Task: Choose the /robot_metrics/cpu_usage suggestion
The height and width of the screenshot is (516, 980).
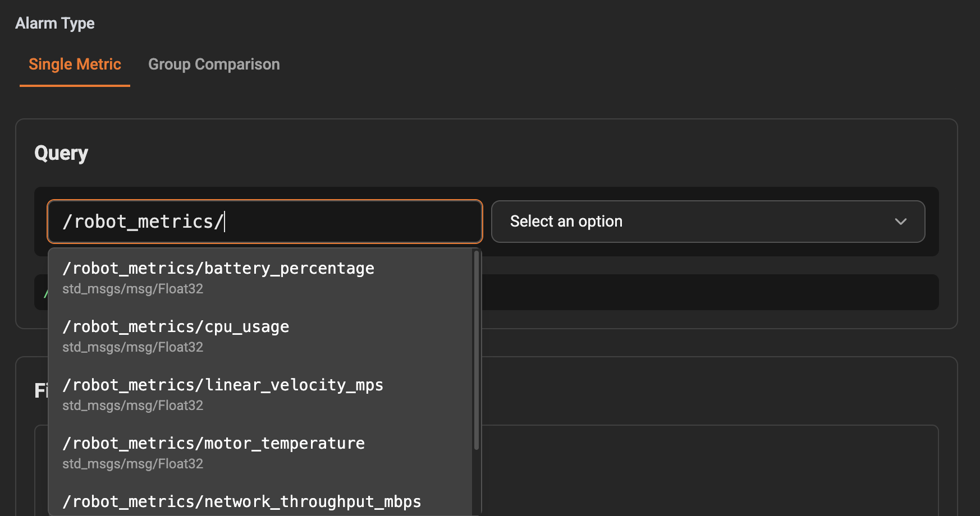Action: 176,326
